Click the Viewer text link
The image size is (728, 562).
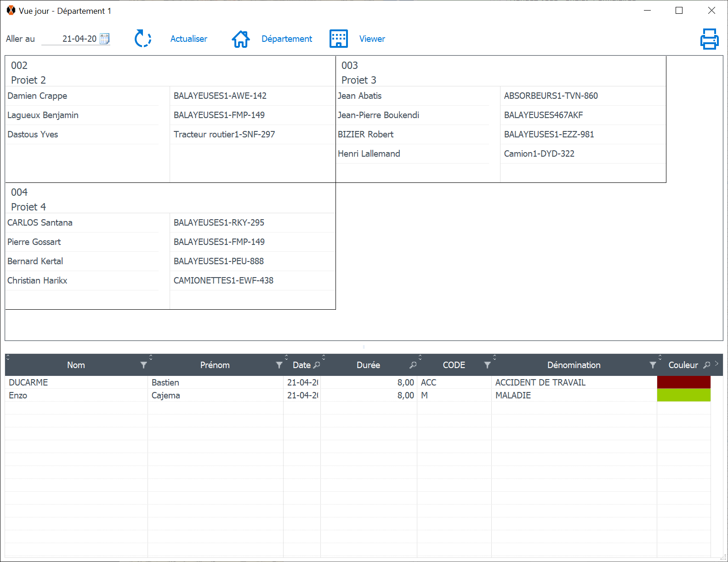tap(372, 39)
